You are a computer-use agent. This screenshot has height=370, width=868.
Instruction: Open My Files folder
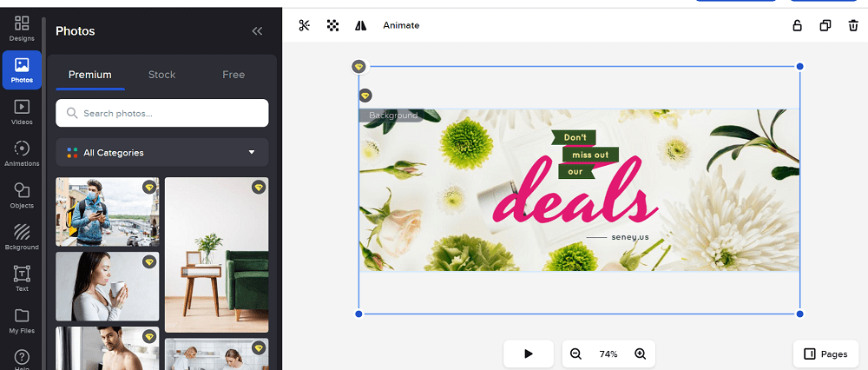22,320
